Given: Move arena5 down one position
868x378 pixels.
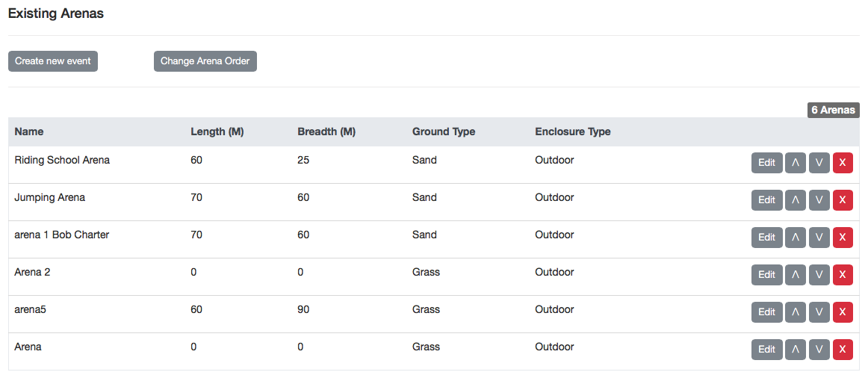Looking at the screenshot, I should (x=819, y=312).
